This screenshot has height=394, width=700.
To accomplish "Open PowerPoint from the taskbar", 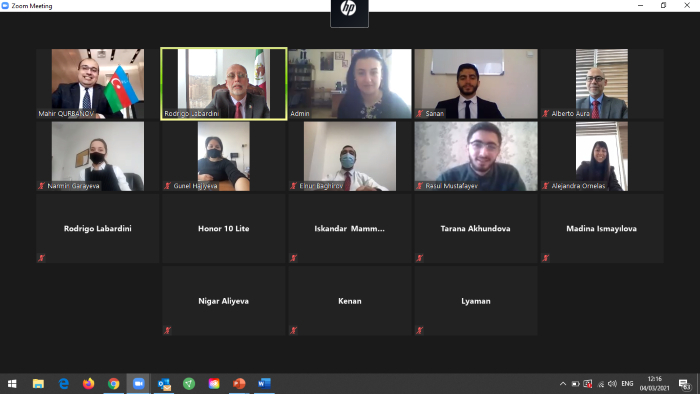I will coord(239,384).
